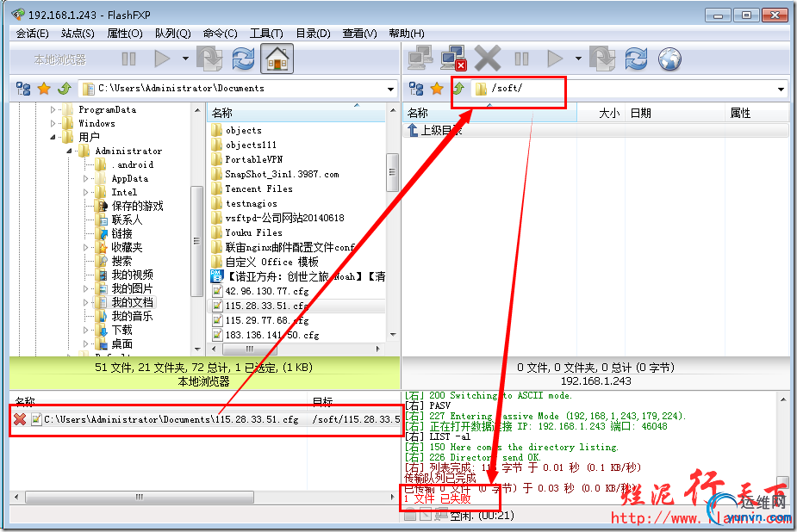Switch to local browser home icon
This screenshot has width=797, height=532.
coord(277,59)
